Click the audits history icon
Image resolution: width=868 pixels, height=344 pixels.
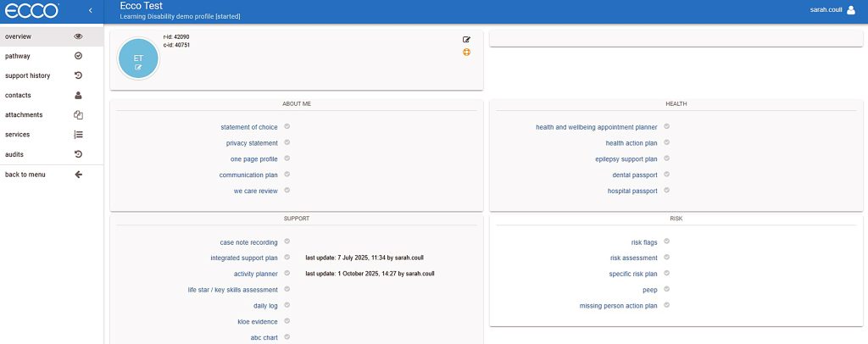(x=78, y=154)
